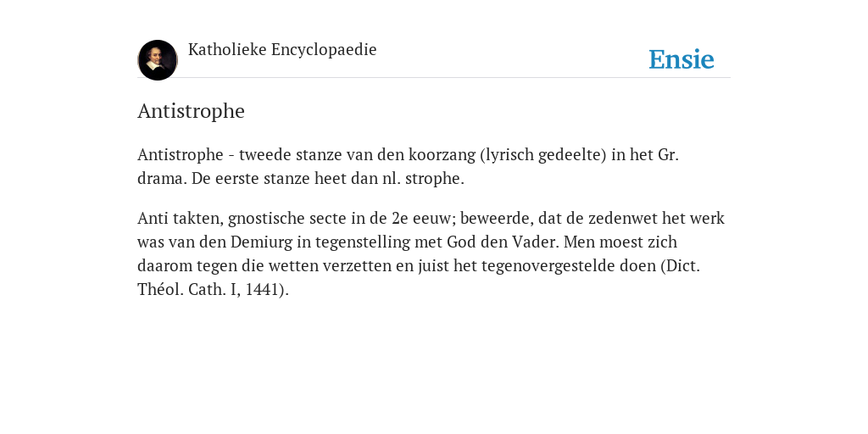Click '(lyrisch gedeelte)' in parentheses
This screenshot has height=434, width=868.
click(543, 155)
